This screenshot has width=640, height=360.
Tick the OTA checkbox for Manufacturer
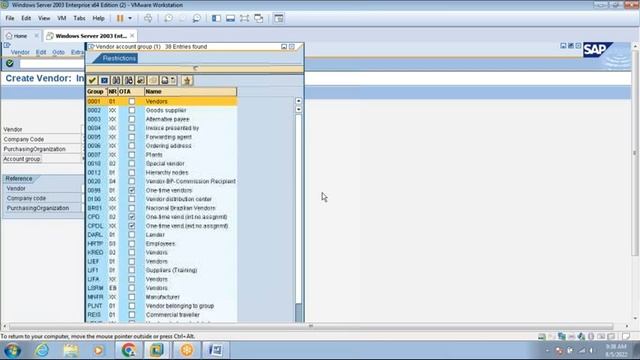tap(132, 297)
